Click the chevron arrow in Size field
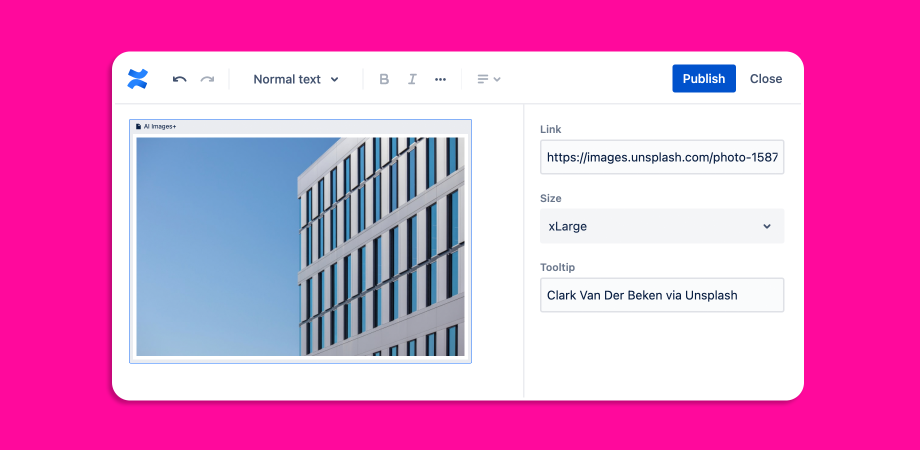The height and width of the screenshot is (450, 920). (767, 226)
